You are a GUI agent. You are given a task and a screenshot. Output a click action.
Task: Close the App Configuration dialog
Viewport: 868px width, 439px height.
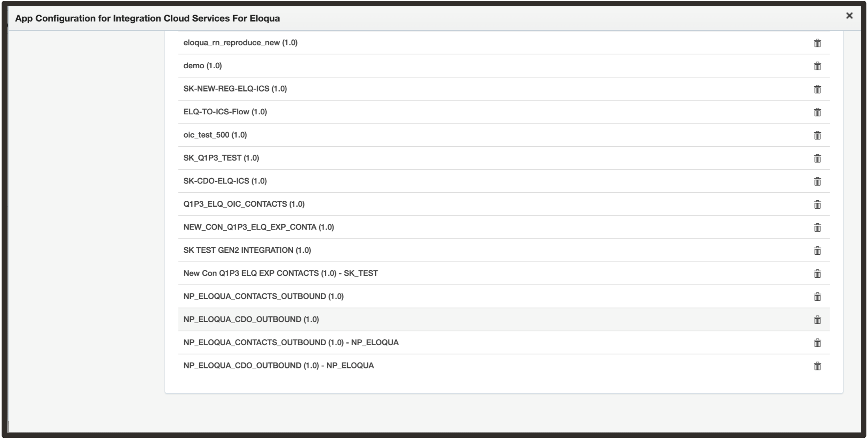[849, 16]
